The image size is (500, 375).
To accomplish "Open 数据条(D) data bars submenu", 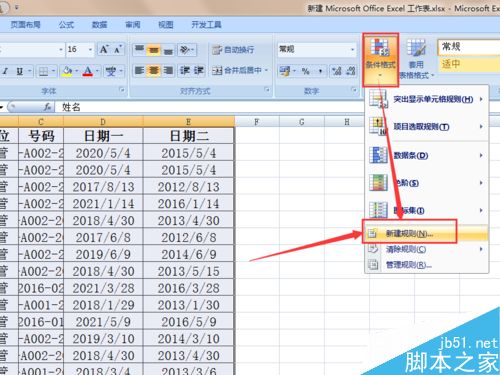I will [x=427, y=155].
